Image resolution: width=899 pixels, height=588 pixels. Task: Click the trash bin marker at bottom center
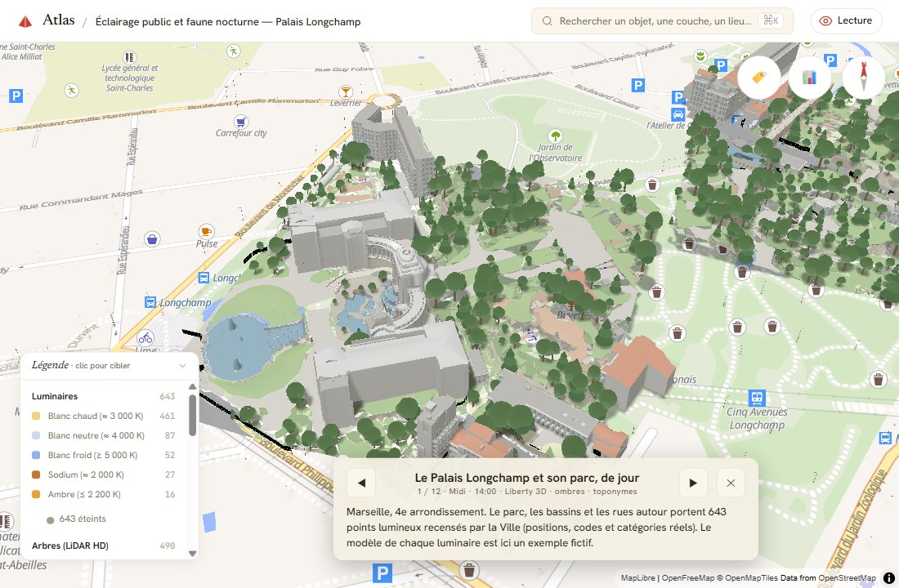tap(470, 570)
